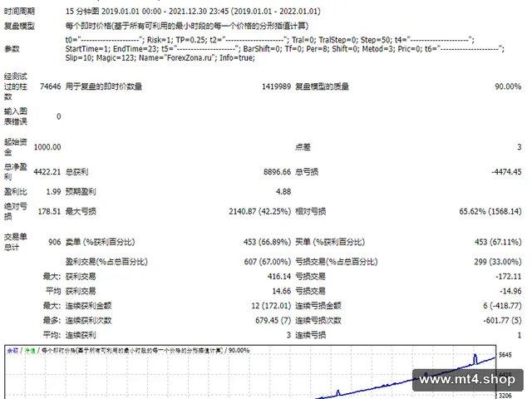Select the 复盘模型的质量 label
Screen dimensions: 532x399
(x=322, y=86)
